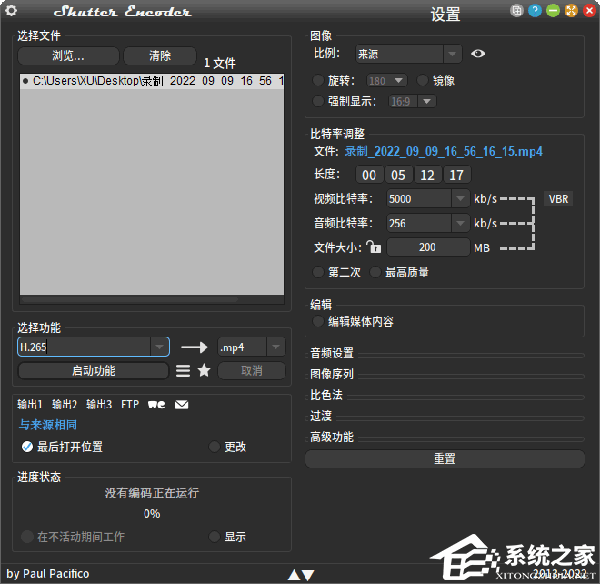Click the minutes 05 duration field

398,175
